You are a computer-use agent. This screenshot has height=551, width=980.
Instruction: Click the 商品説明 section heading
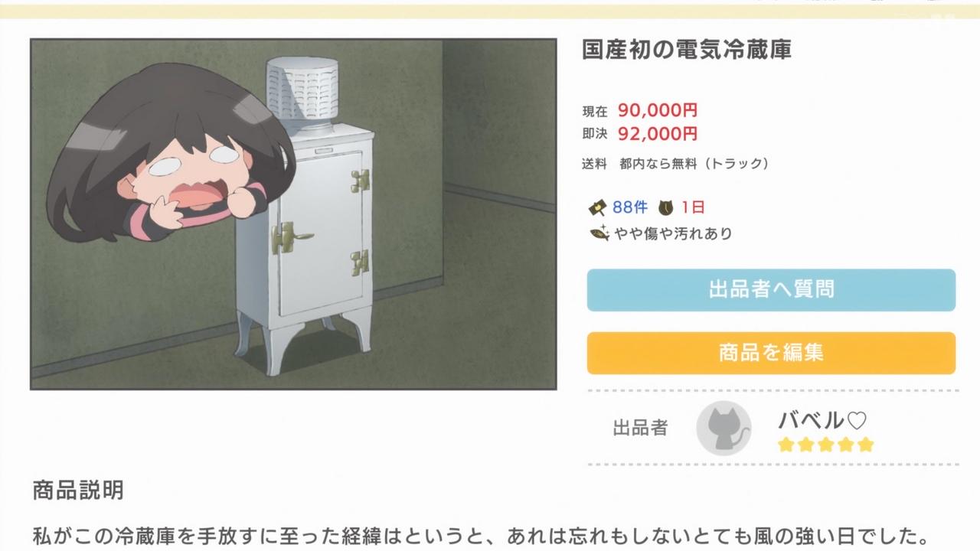click(78, 490)
